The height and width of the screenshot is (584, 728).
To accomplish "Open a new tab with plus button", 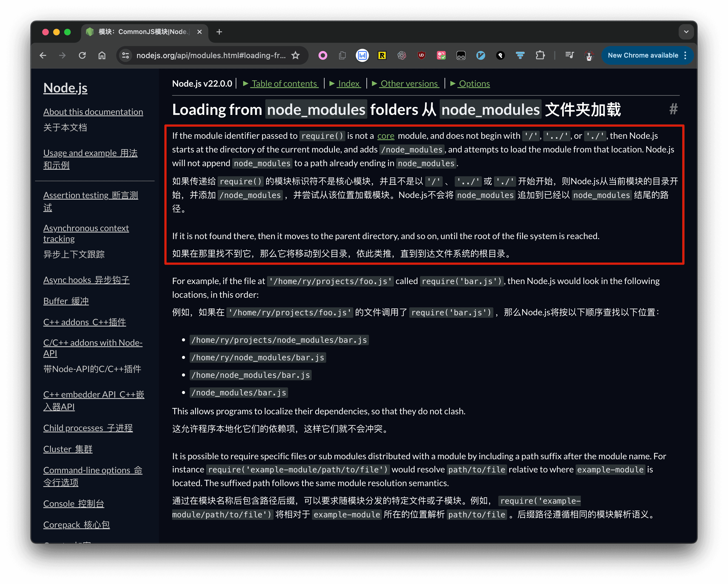I will pos(219,32).
